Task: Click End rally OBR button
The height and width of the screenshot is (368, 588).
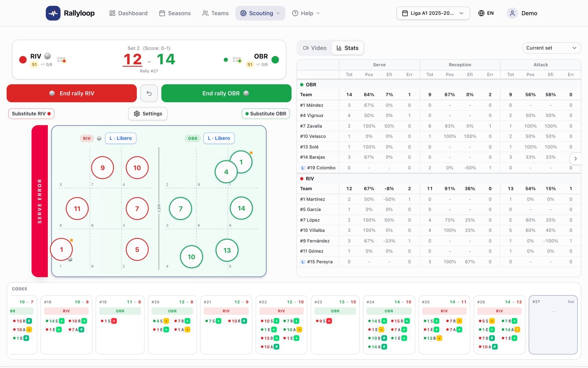Action: coord(226,93)
